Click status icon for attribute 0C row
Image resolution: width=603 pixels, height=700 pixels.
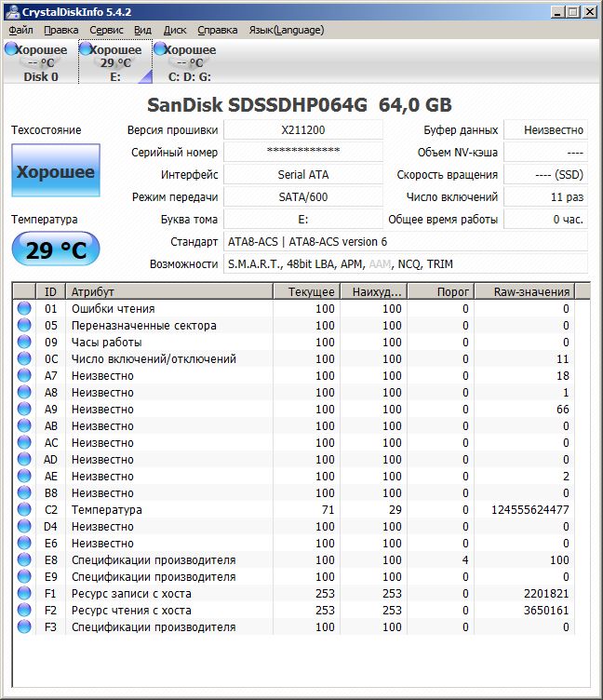[x=24, y=358]
